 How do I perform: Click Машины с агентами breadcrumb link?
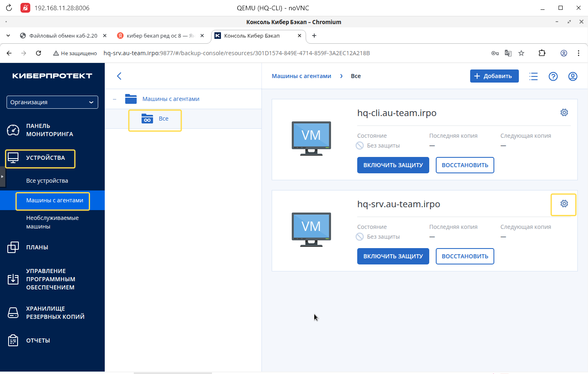302,76
